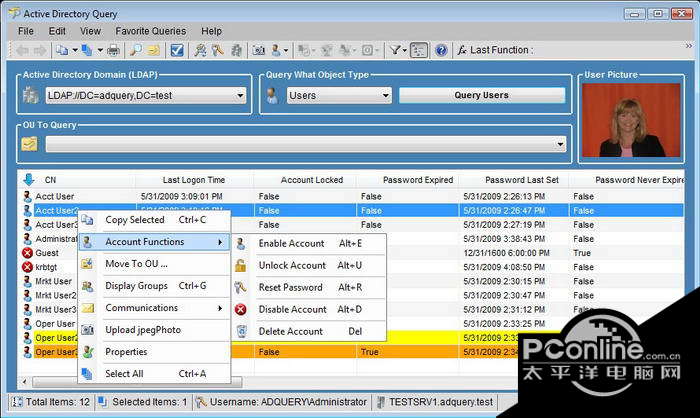Click the user picture thumbnail

[631, 120]
